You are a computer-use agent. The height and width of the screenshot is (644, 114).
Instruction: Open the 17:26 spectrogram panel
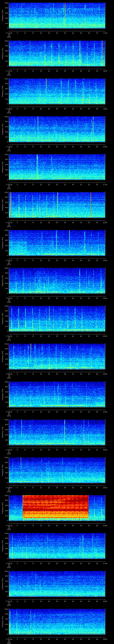click(57, 394)
